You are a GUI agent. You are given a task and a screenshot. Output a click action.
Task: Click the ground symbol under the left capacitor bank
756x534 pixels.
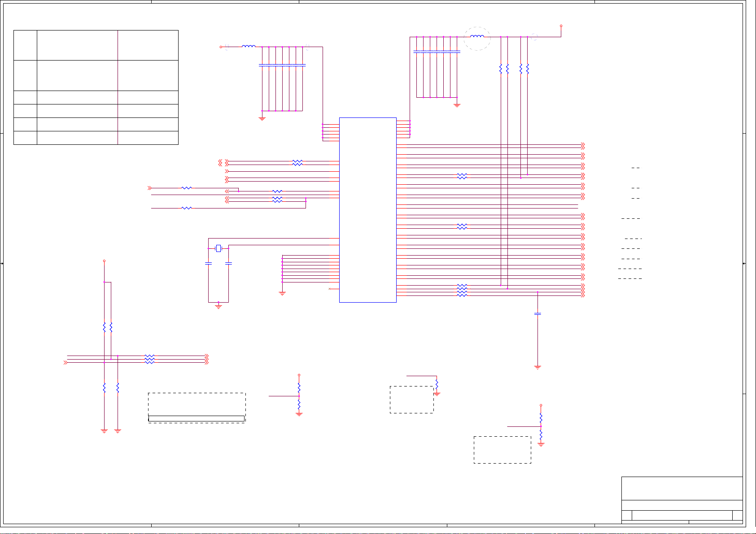click(262, 119)
